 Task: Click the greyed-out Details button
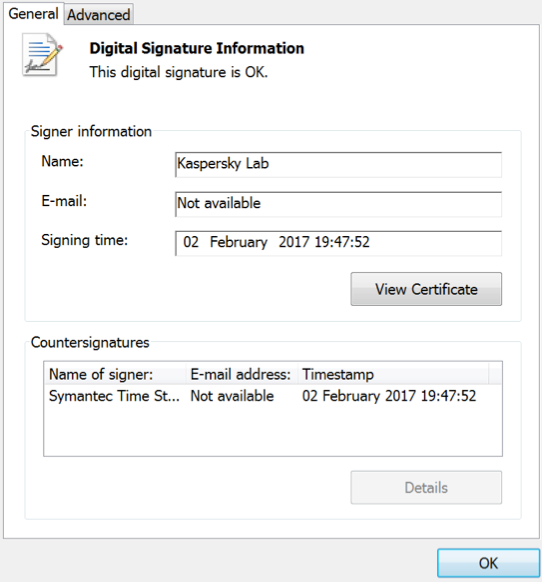(426, 487)
